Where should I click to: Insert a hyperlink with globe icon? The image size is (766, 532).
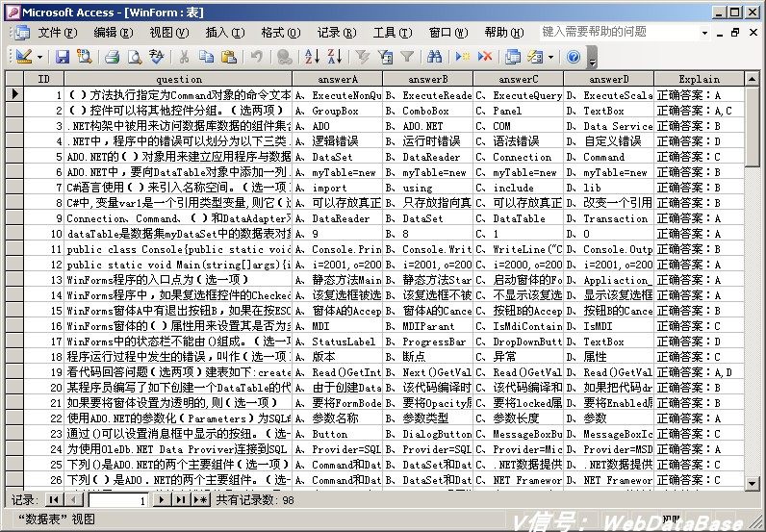pos(284,57)
